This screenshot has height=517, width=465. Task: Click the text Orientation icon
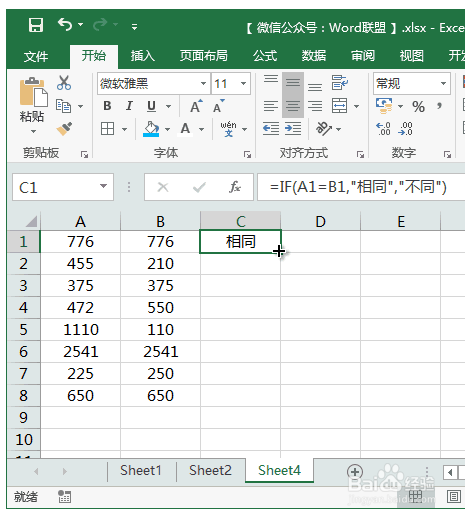pyautogui.click(x=323, y=129)
